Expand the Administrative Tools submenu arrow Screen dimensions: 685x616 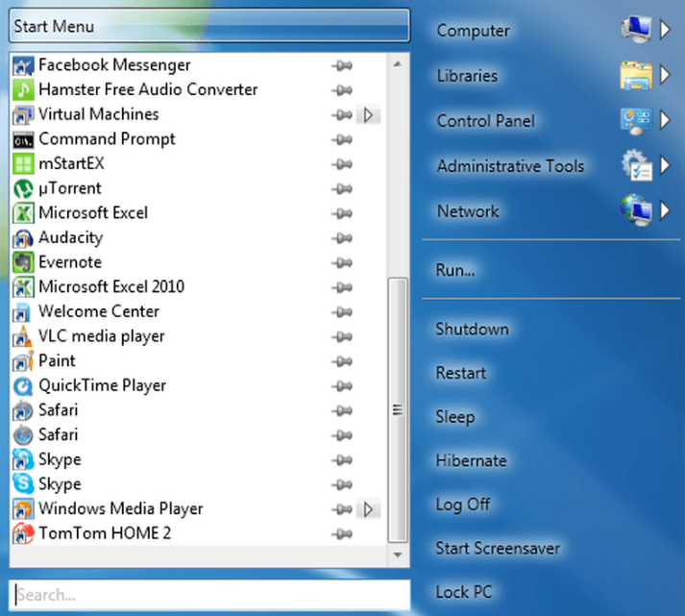[x=665, y=165]
